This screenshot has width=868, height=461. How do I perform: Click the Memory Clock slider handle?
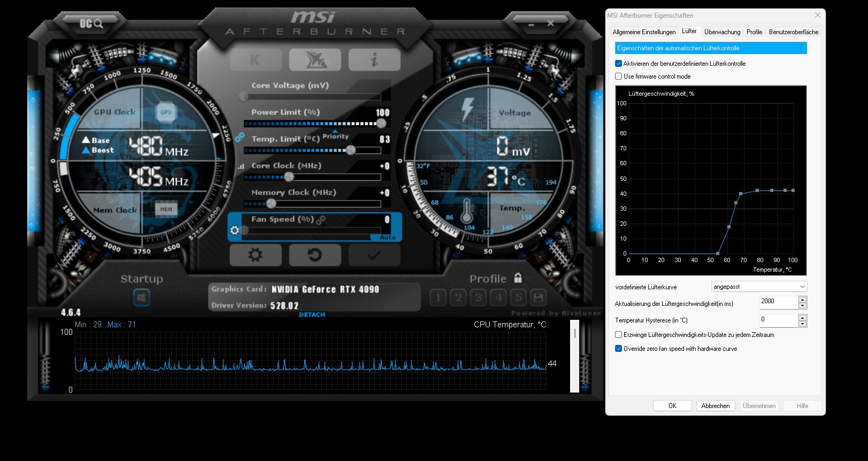271,204
